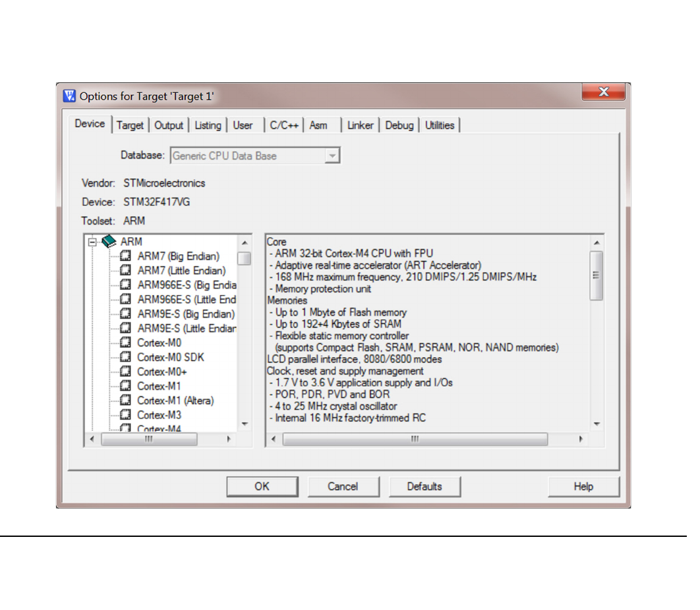Click the Keil uVision icon in title bar

(69, 96)
